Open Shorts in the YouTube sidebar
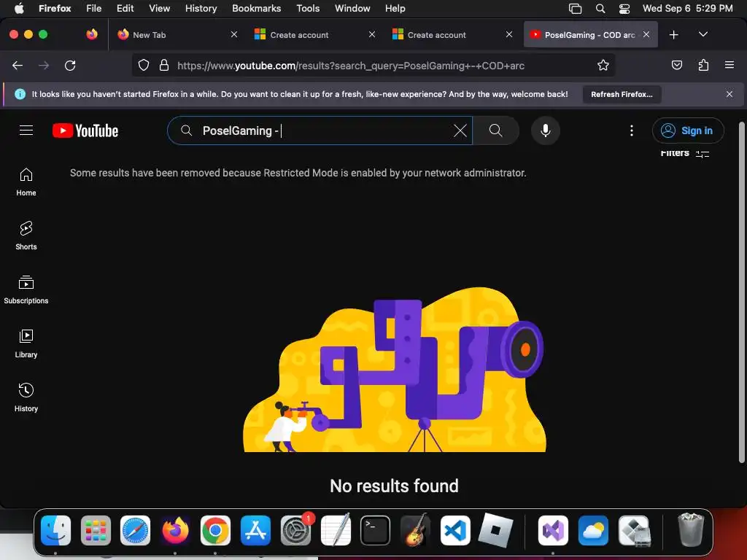The height and width of the screenshot is (560, 747). click(x=26, y=236)
